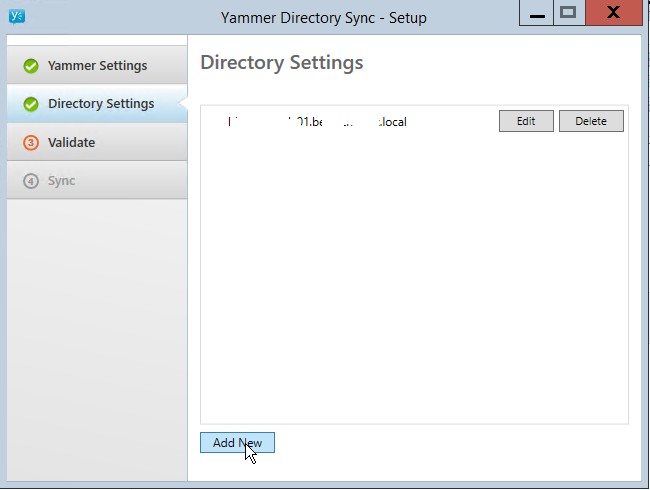Click the Yammer app icon in title bar
Screen dimensions: 650x490
(x=16, y=15)
